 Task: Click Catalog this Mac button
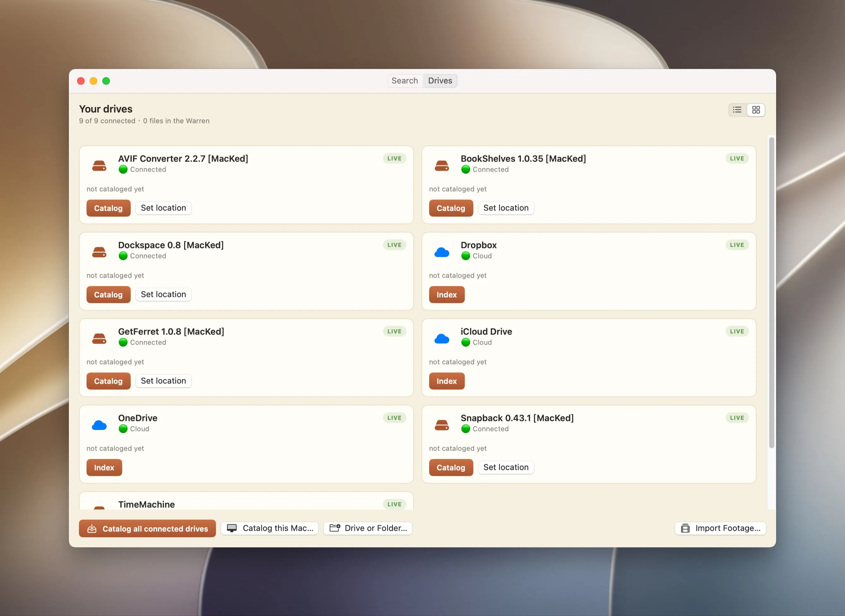tap(270, 528)
